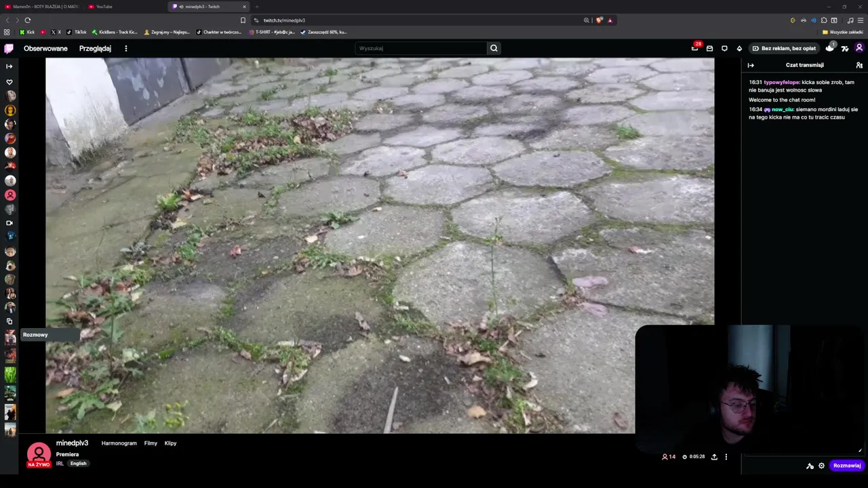Open the chat community users icon
868x488 pixels.
[859, 65]
